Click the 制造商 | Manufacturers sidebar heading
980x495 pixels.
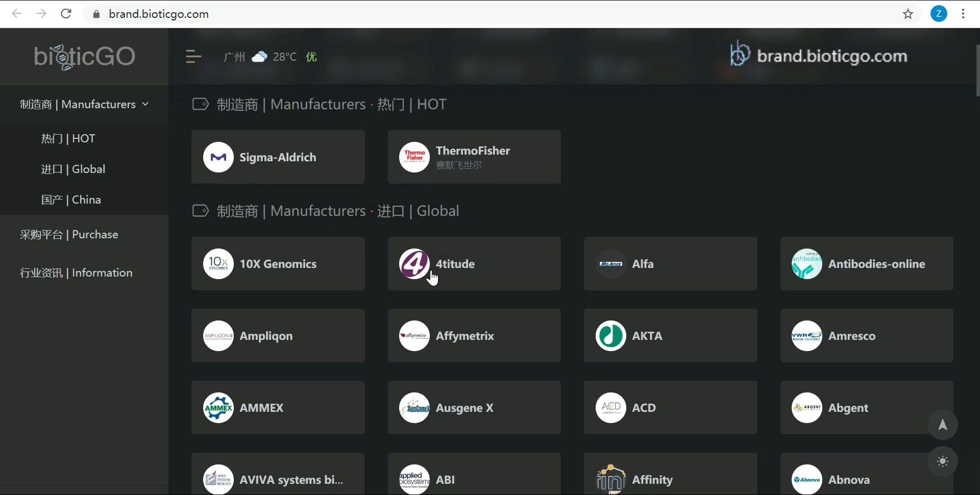[78, 104]
